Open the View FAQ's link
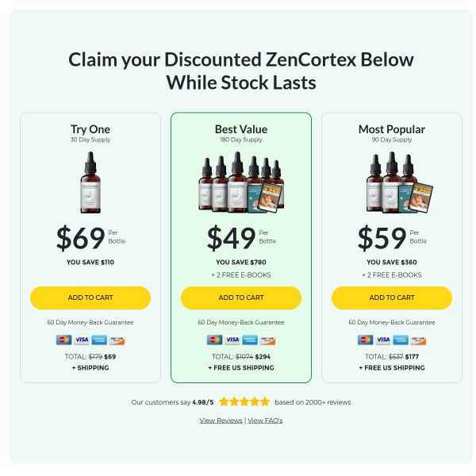Viewport: 476px width, 476px height. click(x=265, y=420)
